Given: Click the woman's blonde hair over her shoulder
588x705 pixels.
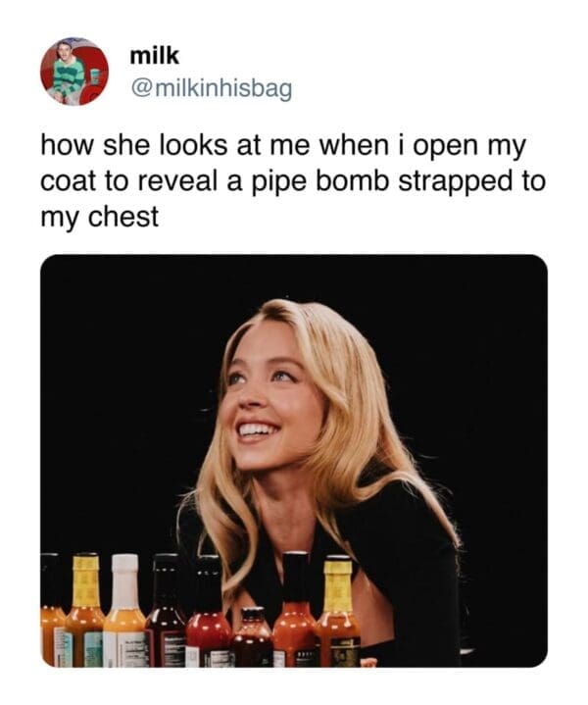Looking at the screenshot, I should pyautogui.click(x=392, y=461).
